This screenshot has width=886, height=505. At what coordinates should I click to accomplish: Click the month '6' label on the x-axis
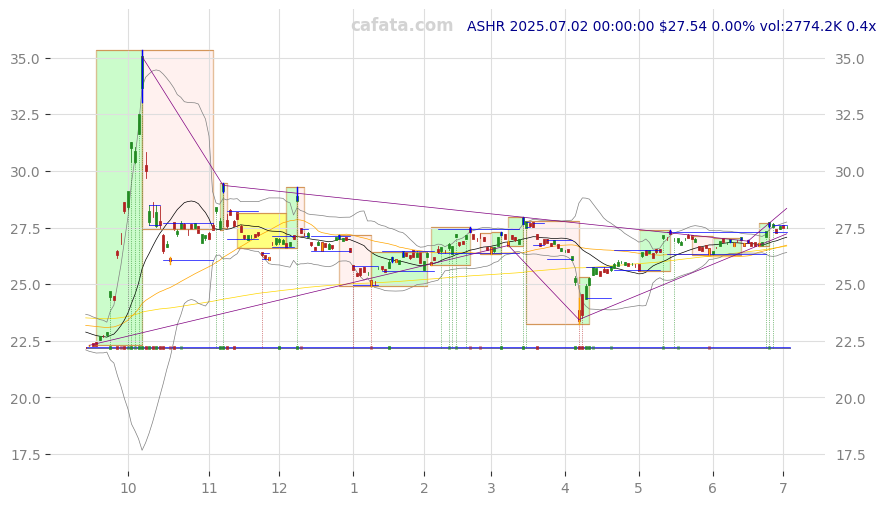point(713,488)
